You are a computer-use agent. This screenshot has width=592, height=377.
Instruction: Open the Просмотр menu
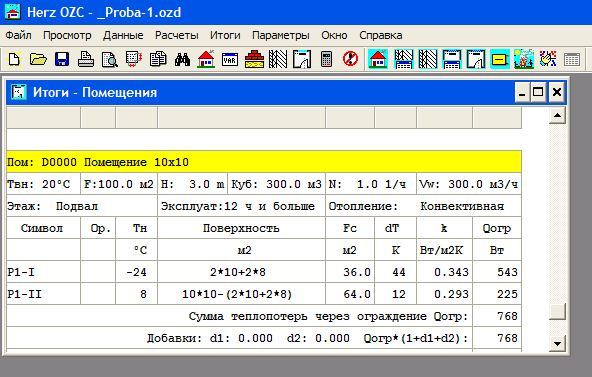pyautogui.click(x=67, y=35)
